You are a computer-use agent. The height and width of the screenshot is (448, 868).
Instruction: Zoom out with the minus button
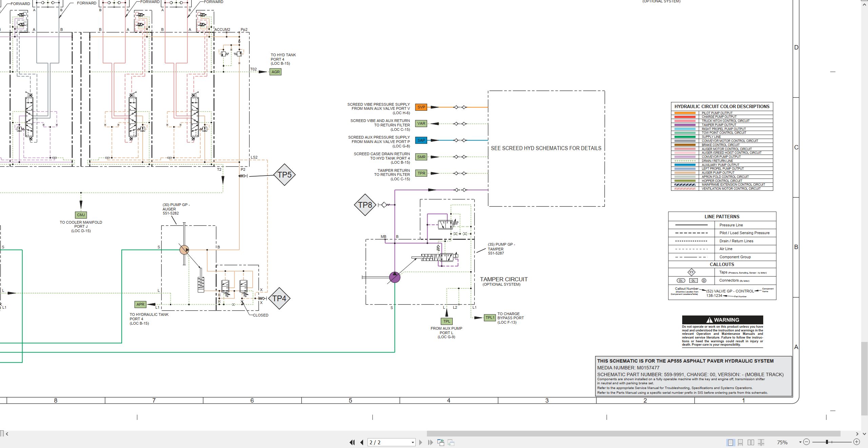point(807,442)
